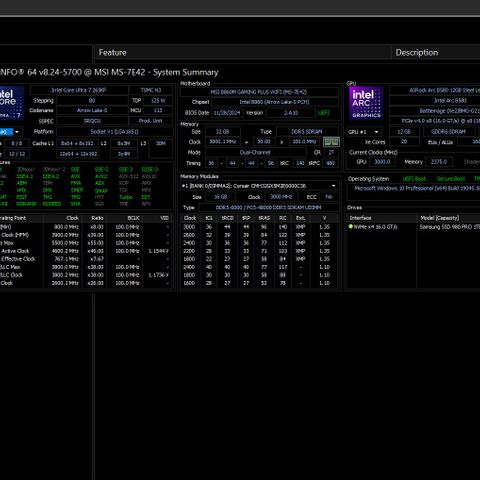480x480 pixels.
Task: Select the Active Clock row
Action: click(x=86, y=251)
